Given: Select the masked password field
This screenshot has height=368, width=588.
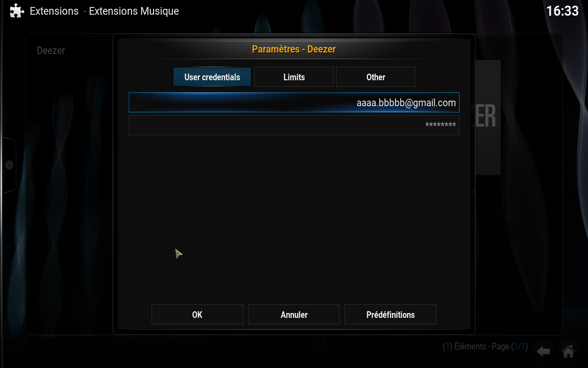Looking at the screenshot, I should [x=294, y=125].
